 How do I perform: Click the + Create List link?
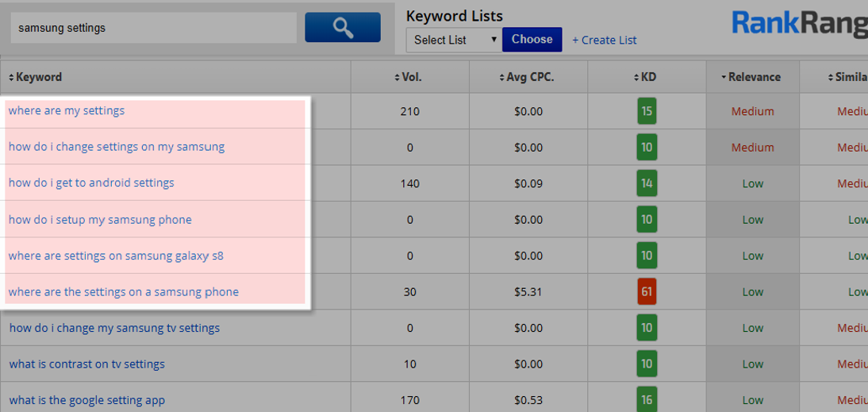[x=604, y=40]
